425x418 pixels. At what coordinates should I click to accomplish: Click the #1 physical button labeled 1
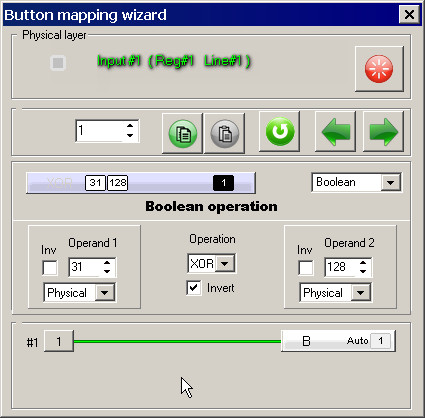click(x=59, y=341)
